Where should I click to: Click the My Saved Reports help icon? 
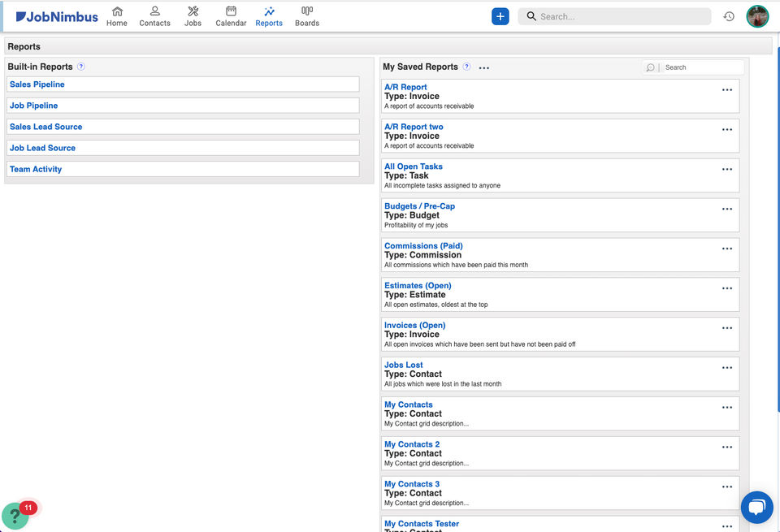466,67
